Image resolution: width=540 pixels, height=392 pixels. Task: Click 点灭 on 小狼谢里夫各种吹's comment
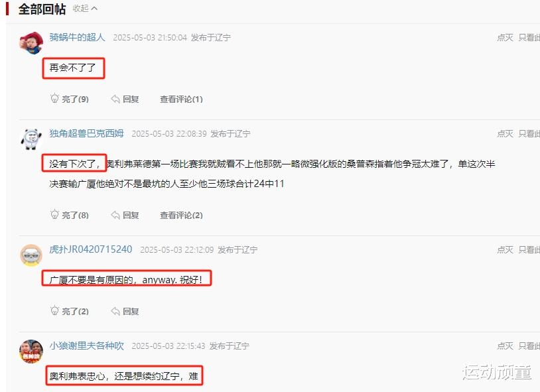tap(505, 346)
